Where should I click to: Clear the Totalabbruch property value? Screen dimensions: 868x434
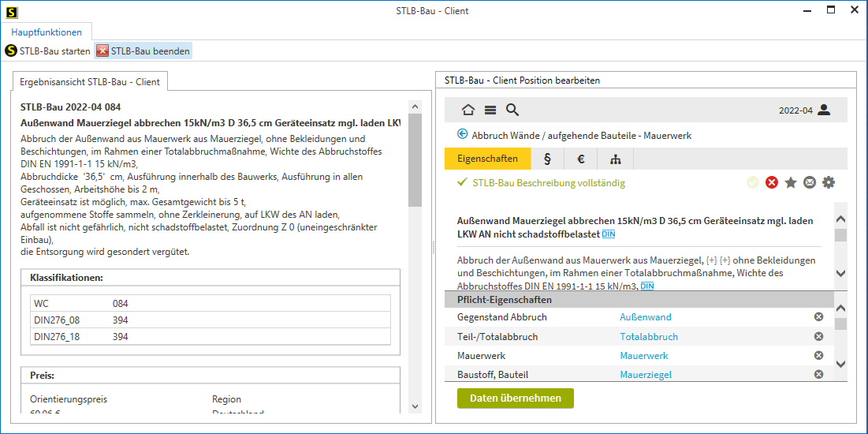click(x=818, y=336)
